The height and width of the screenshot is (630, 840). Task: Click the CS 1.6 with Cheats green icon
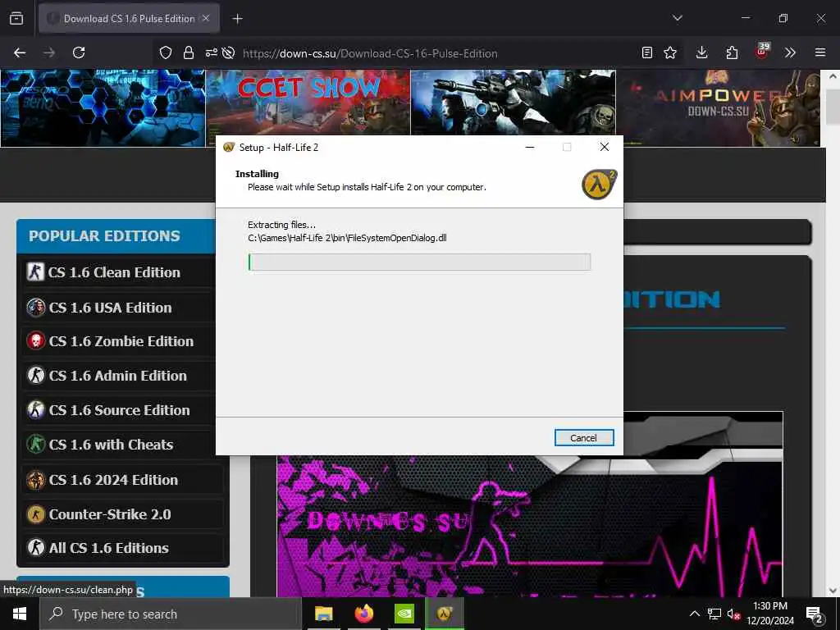coord(36,445)
